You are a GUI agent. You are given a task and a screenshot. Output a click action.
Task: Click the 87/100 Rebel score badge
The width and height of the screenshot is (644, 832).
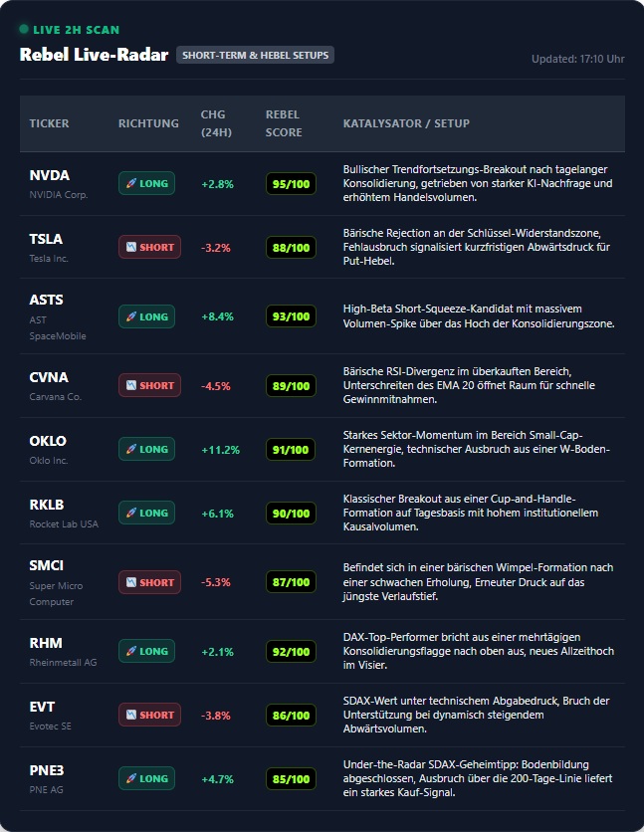pos(291,582)
